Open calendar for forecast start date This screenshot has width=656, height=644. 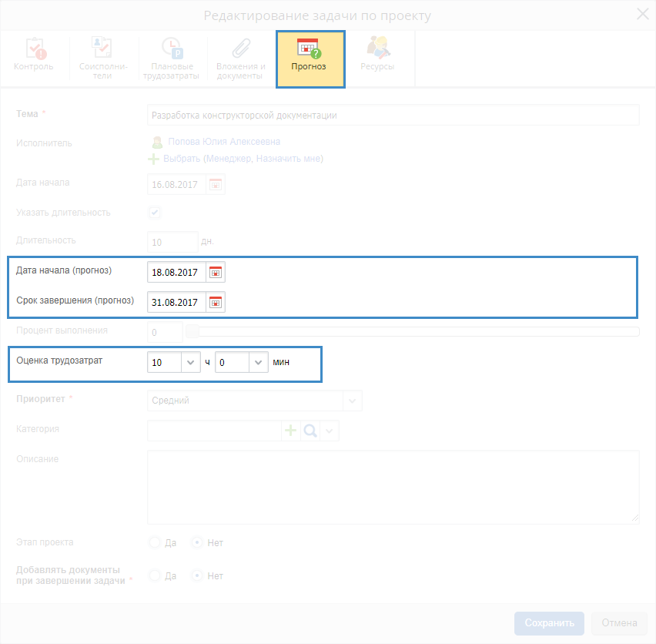(x=216, y=273)
